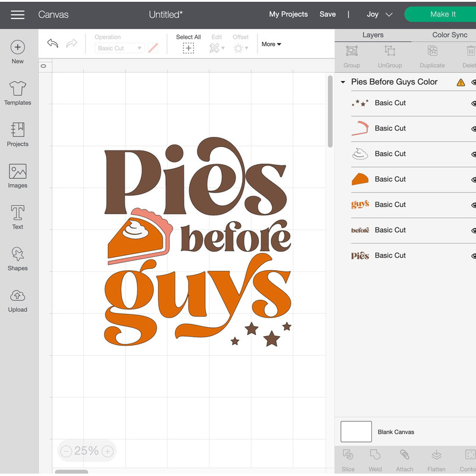Open Templates from the sidebar
The height and width of the screenshot is (476, 476).
(17, 94)
